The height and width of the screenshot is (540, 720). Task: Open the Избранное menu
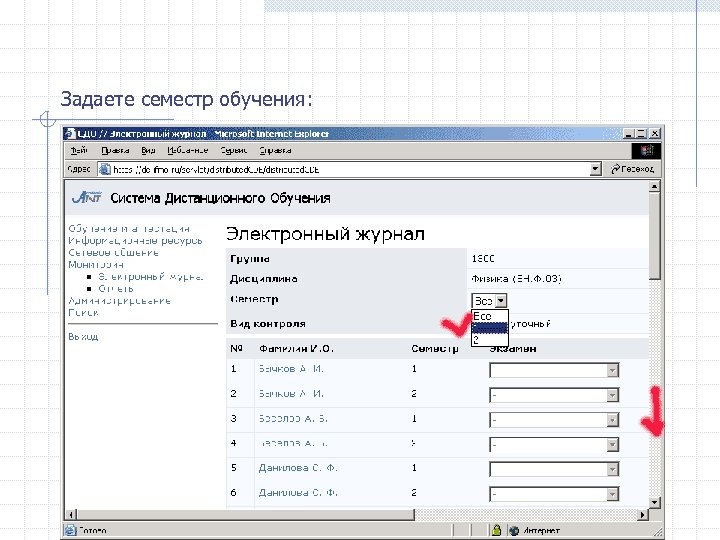[187, 151]
